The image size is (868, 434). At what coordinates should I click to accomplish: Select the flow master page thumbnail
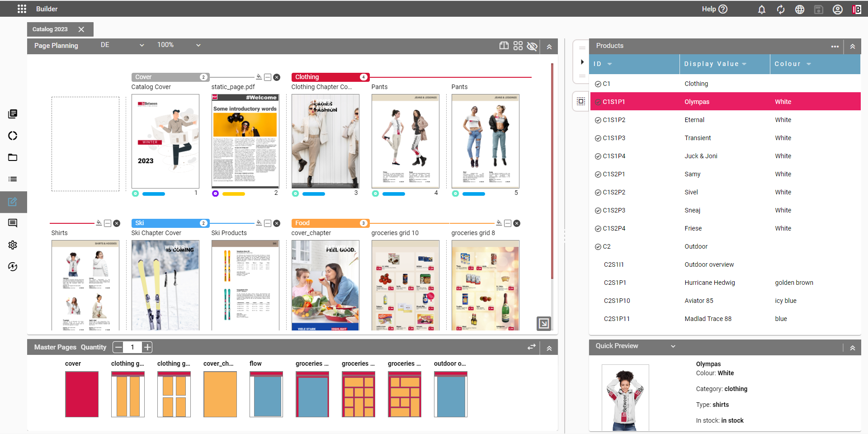266,394
